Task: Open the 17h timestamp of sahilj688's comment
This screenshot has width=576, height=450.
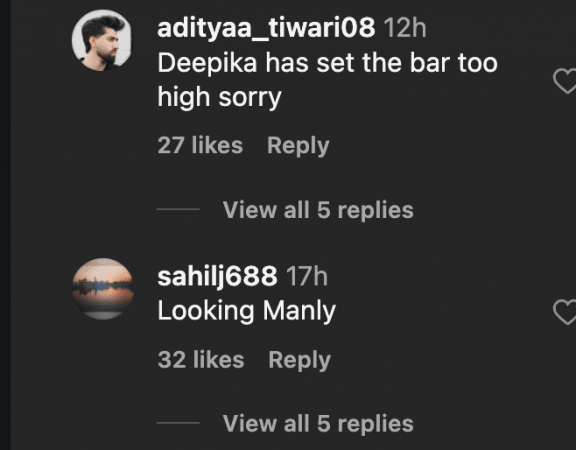Action: (x=307, y=277)
